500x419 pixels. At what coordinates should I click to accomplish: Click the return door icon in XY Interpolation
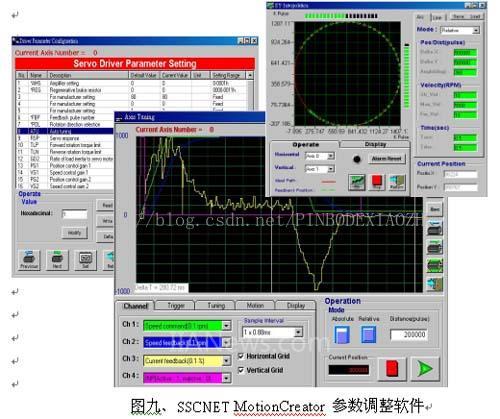[397, 182]
